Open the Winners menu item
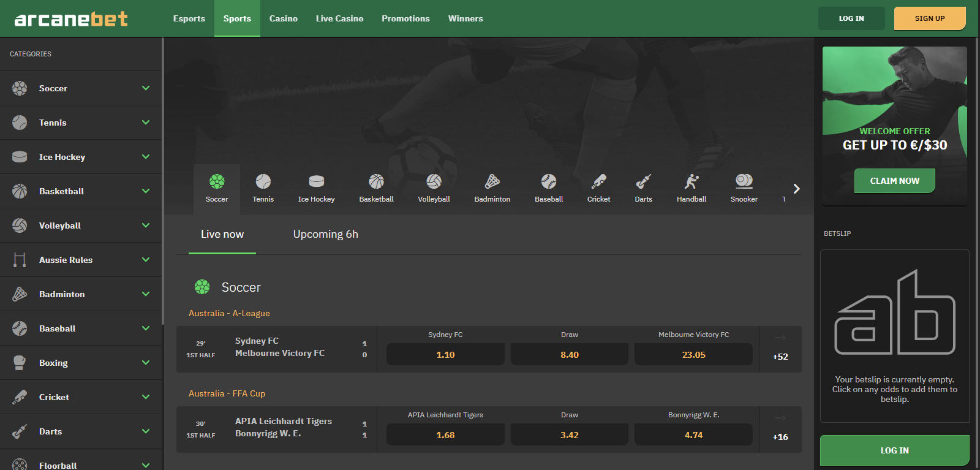This screenshot has height=470, width=980. pos(466,18)
